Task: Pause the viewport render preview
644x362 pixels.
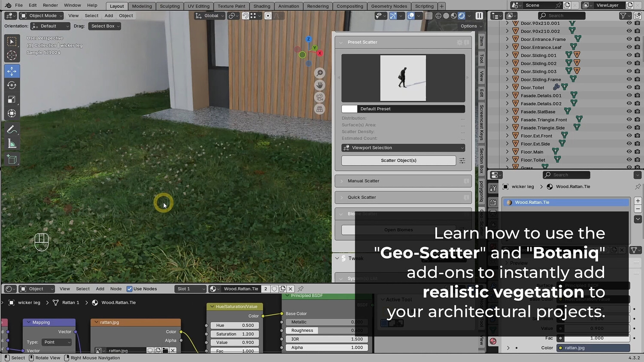Action: (479, 16)
